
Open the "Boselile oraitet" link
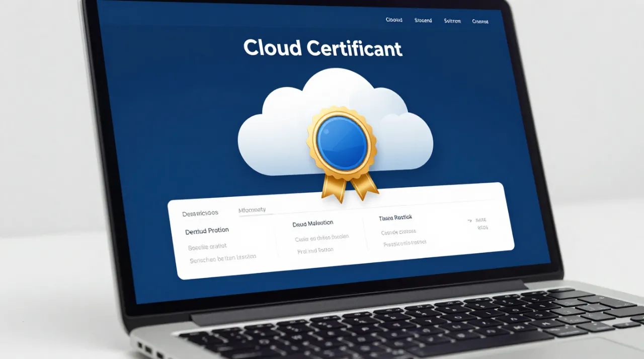[x=208, y=247]
